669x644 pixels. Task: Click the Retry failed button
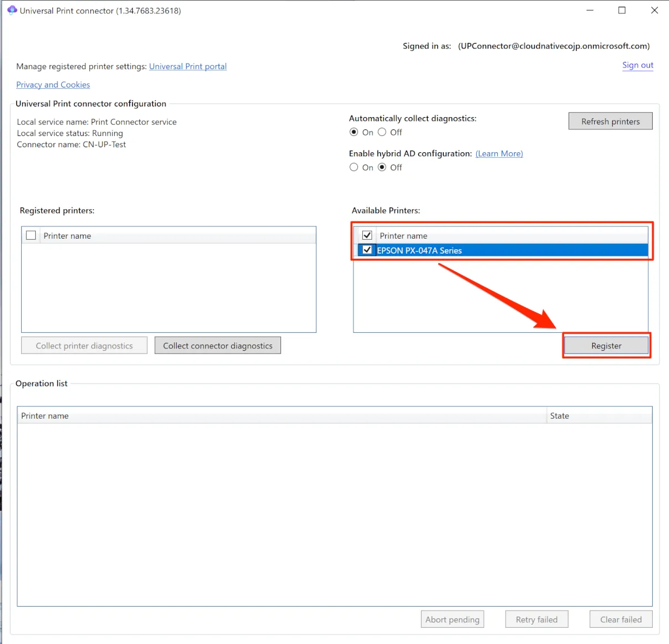coord(537,619)
